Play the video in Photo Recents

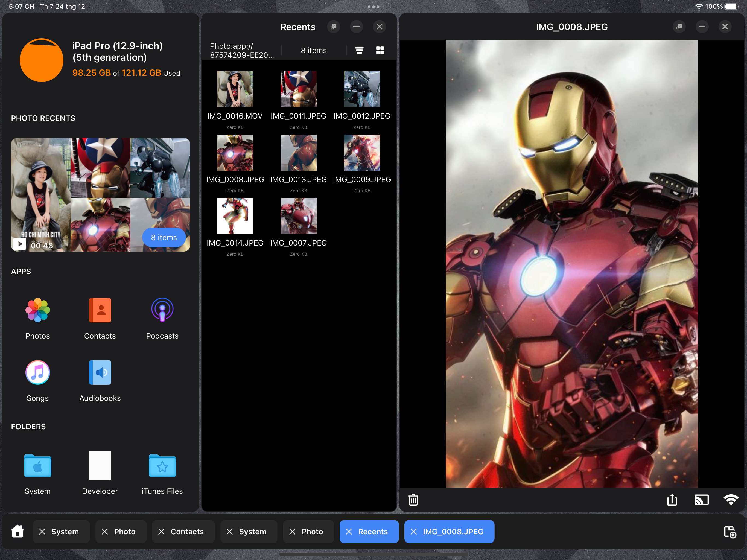20,244
